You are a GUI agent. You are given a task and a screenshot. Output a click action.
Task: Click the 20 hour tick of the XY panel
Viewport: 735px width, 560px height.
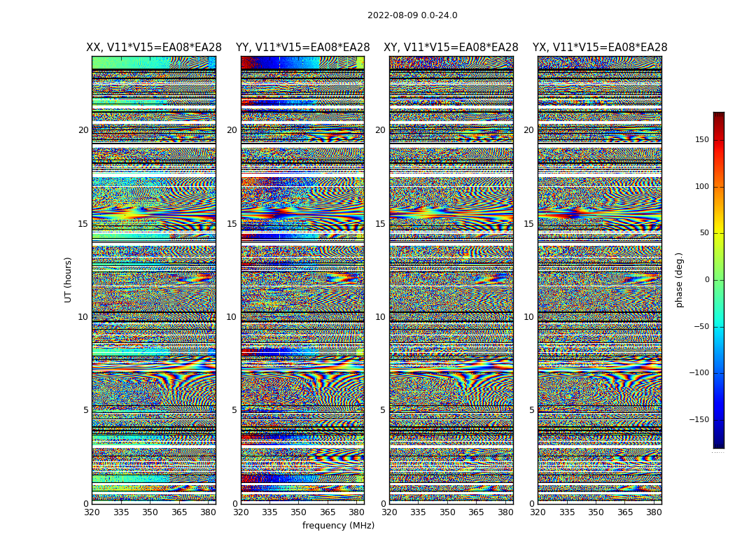point(381,130)
